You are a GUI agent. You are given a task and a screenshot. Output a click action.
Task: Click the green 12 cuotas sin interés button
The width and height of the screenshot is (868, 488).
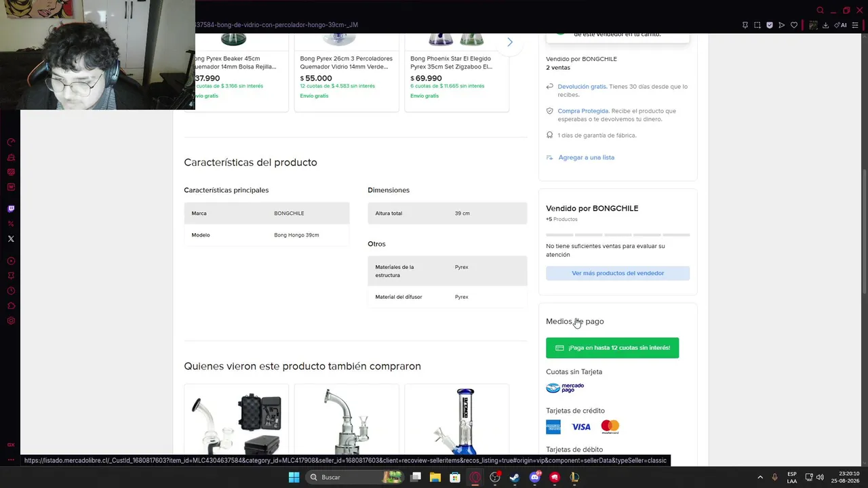pos(612,348)
